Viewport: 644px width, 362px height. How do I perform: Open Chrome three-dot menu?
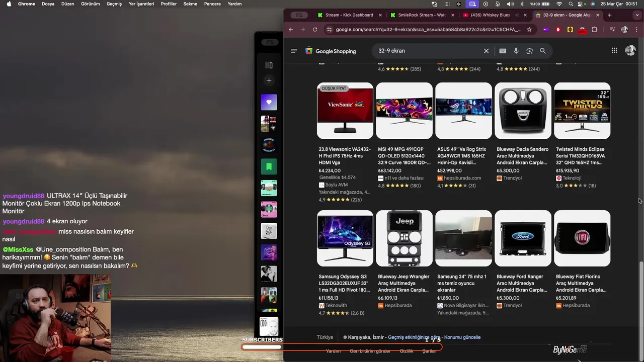click(636, 30)
